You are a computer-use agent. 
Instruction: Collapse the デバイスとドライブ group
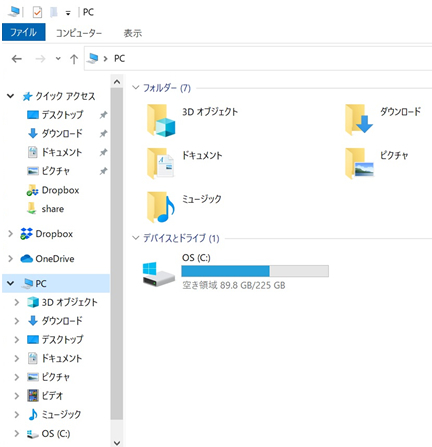(x=135, y=238)
